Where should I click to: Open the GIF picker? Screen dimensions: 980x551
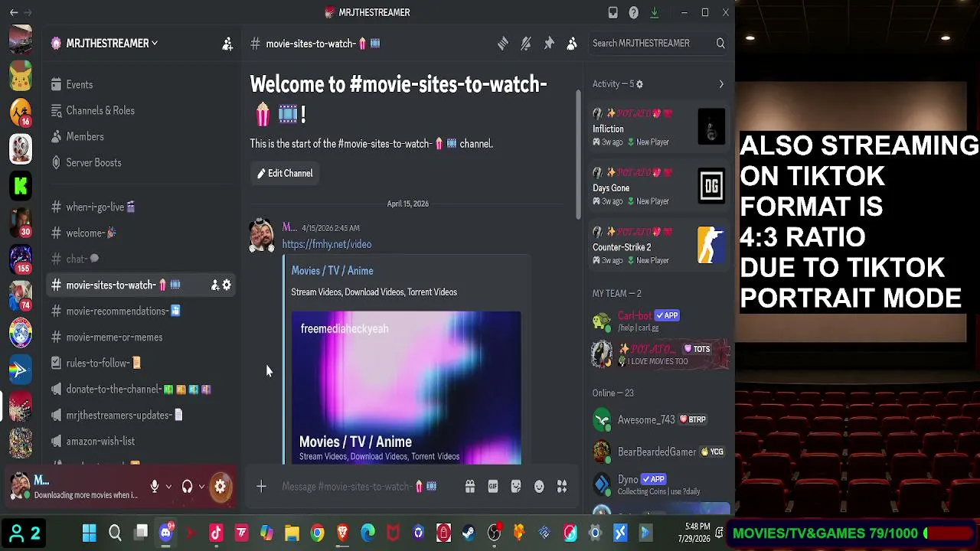(x=493, y=487)
